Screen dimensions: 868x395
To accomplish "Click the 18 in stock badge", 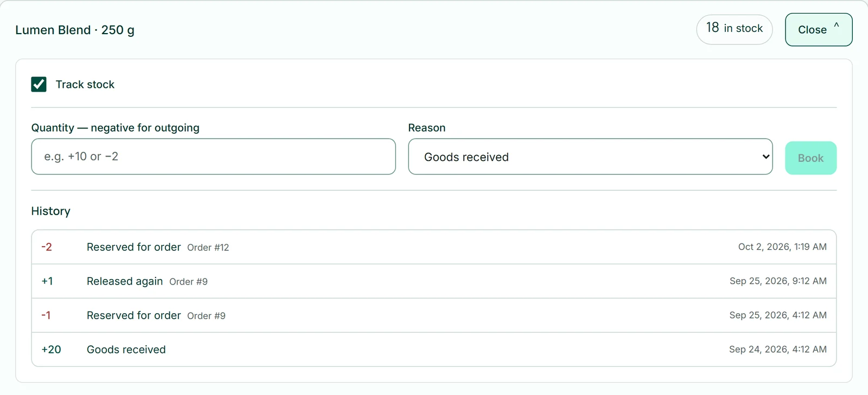I will (x=735, y=29).
